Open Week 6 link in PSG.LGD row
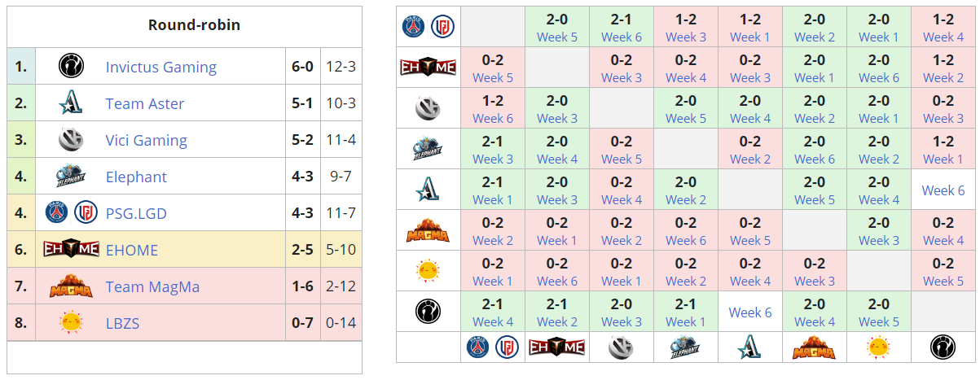Image resolution: width=980 pixels, height=380 pixels. [x=622, y=37]
